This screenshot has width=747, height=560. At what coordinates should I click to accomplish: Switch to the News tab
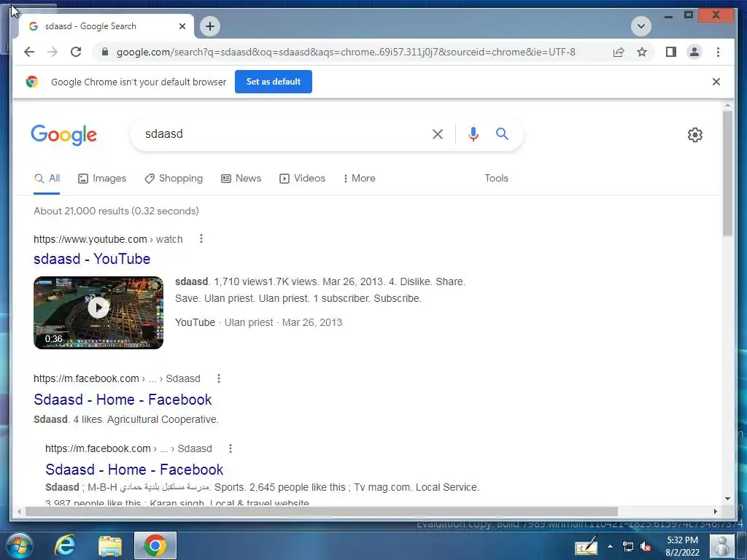click(241, 179)
